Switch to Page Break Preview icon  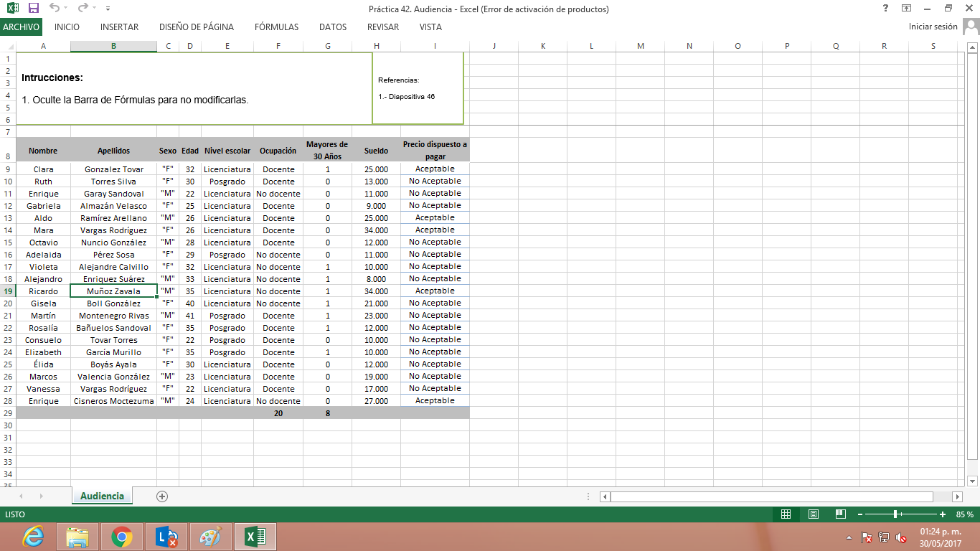[841, 514]
